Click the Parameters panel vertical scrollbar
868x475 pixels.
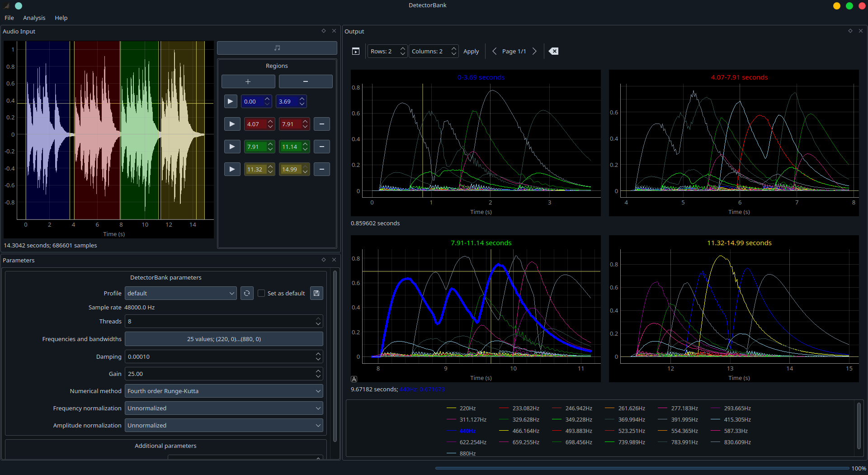click(x=335, y=357)
